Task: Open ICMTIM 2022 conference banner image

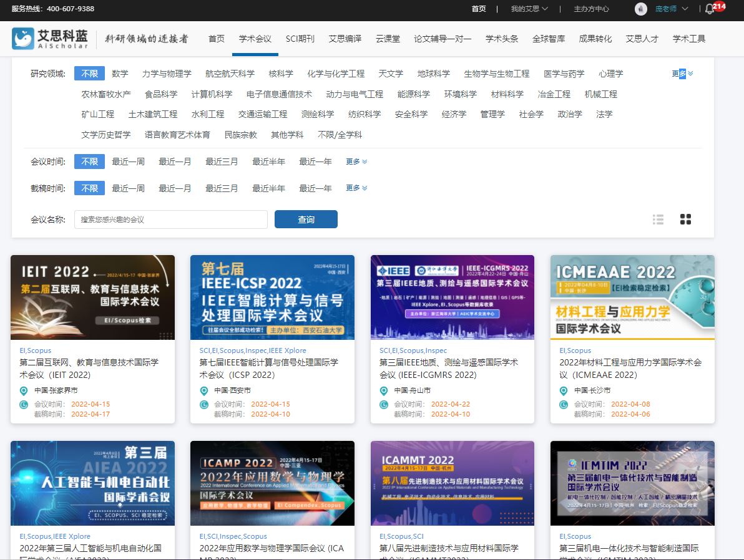Action: [x=632, y=483]
